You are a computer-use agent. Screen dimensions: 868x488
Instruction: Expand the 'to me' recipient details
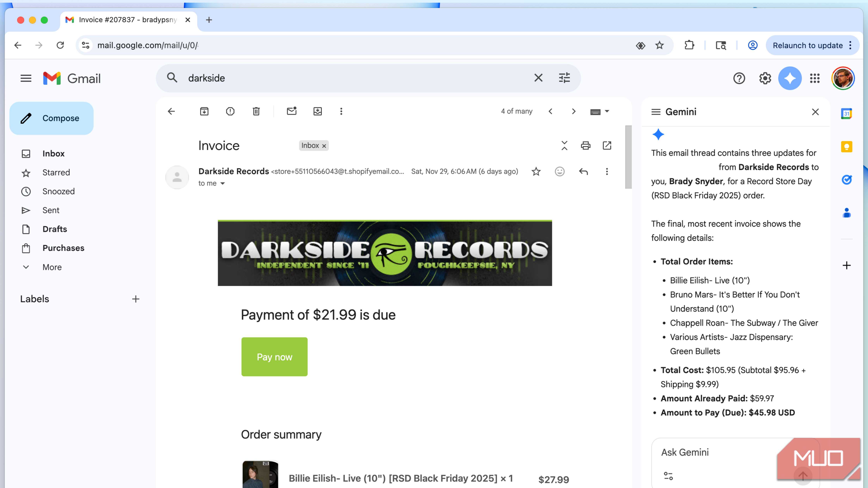222,184
